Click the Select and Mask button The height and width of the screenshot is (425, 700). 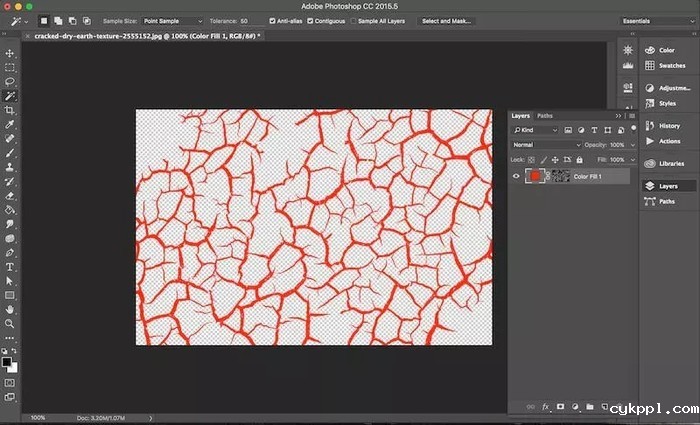[447, 20]
